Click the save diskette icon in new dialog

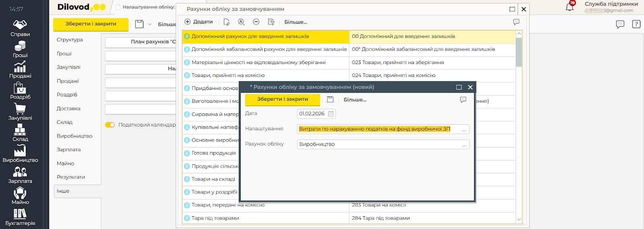point(330,100)
